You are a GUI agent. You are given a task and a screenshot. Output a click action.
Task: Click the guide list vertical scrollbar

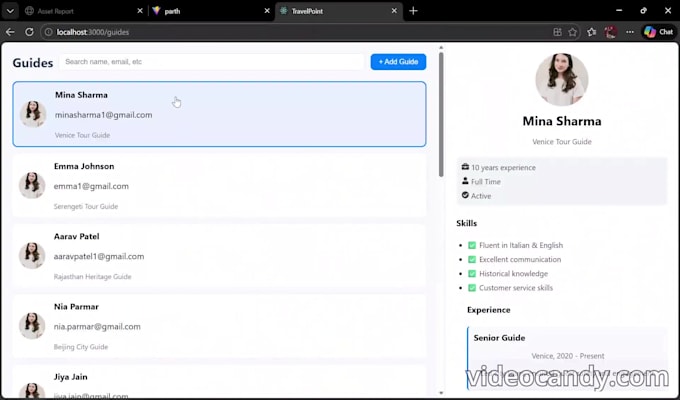click(441, 115)
